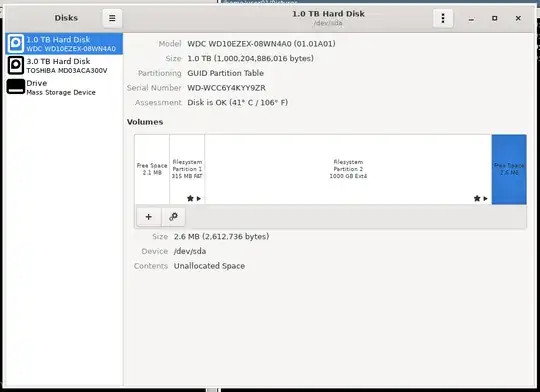Image resolution: width=540 pixels, height=392 pixels.
Task: Click the star icon on Partition 2
Action: 477,198
